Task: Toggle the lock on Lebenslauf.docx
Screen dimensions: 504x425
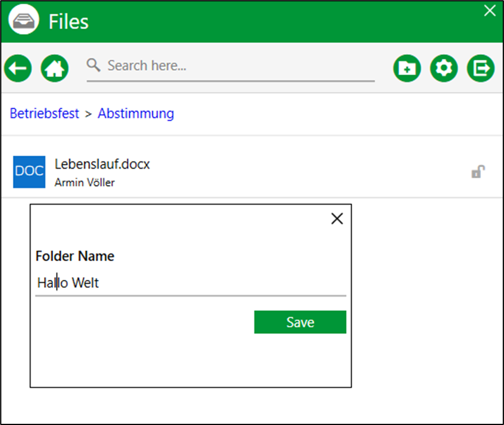Action: point(478,172)
